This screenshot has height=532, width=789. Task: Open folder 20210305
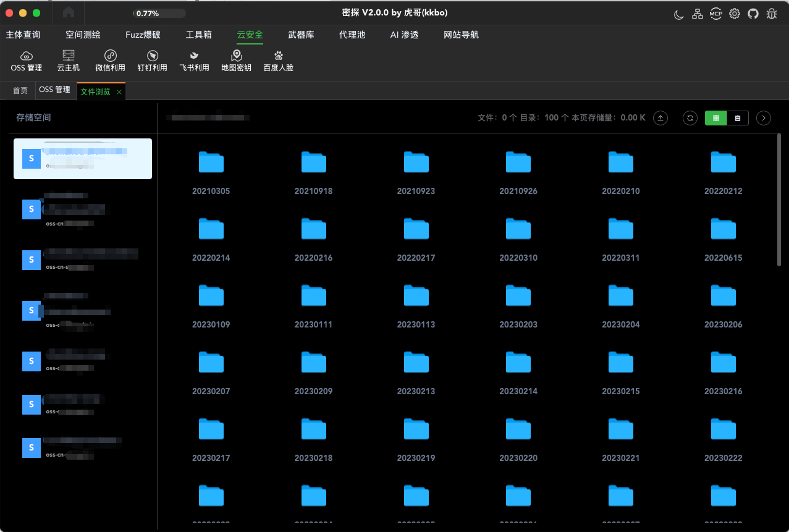pyautogui.click(x=211, y=172)
